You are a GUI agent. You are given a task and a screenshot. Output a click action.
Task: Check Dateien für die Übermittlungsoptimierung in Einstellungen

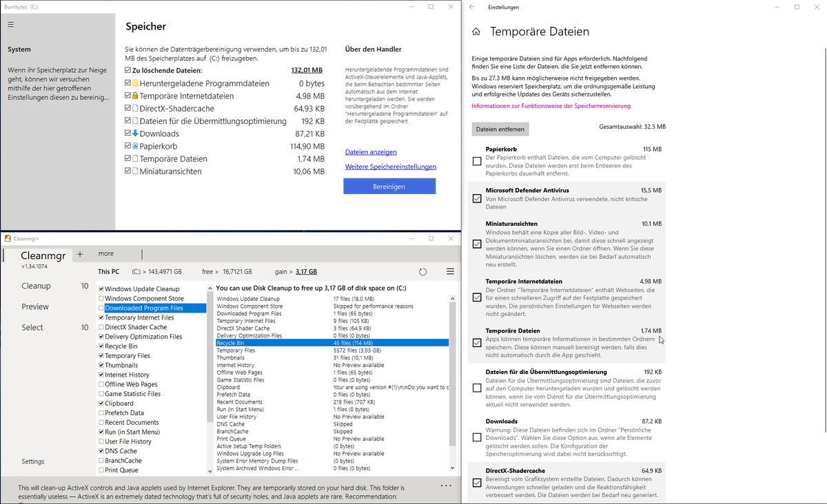[x=477, y=388]
